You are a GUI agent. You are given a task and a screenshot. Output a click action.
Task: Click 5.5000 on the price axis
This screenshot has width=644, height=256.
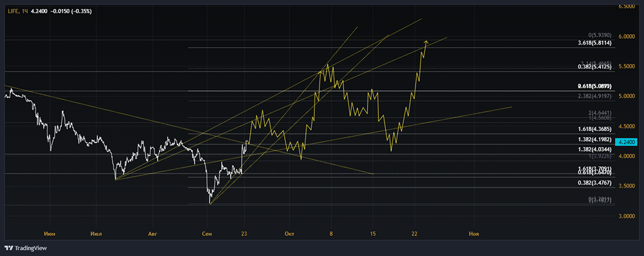[x=627, y=66]
